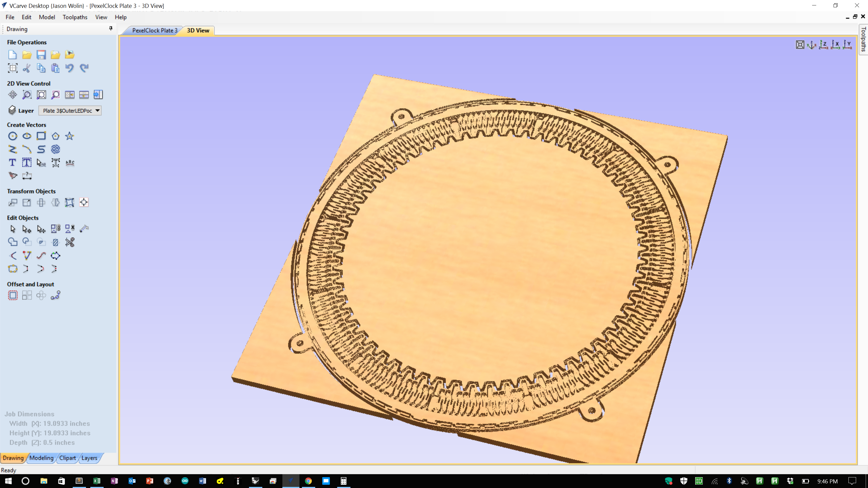Switch to the Modeling tab

pos(42,458)
